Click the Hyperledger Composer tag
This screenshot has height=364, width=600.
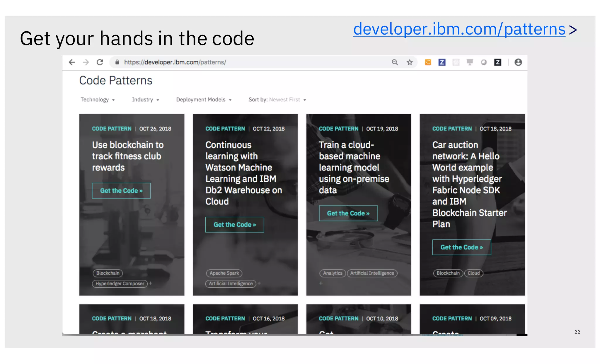click(x=120, y=283)
